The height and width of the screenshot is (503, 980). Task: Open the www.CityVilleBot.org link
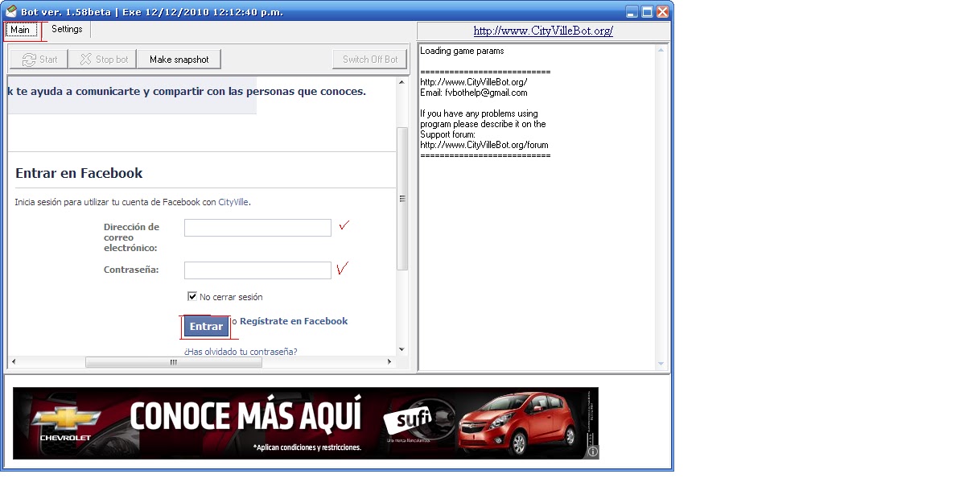543,31
